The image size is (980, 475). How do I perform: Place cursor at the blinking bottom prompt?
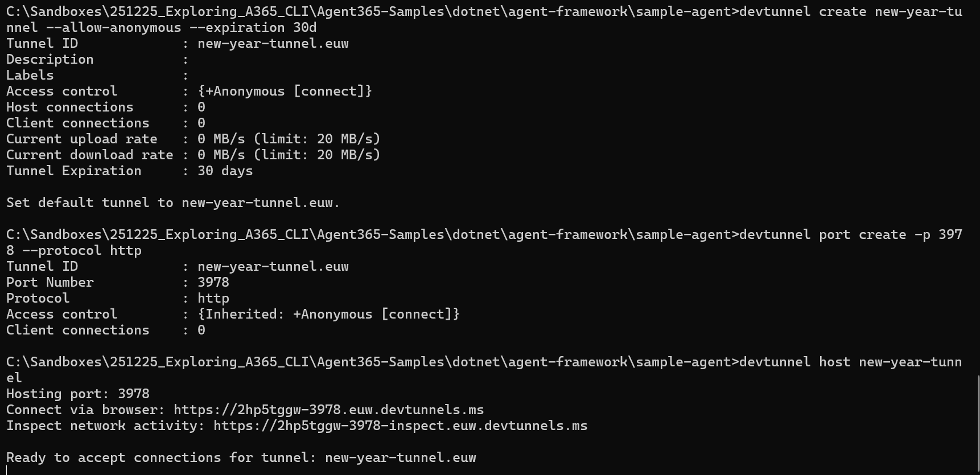(x=7, y=470)
